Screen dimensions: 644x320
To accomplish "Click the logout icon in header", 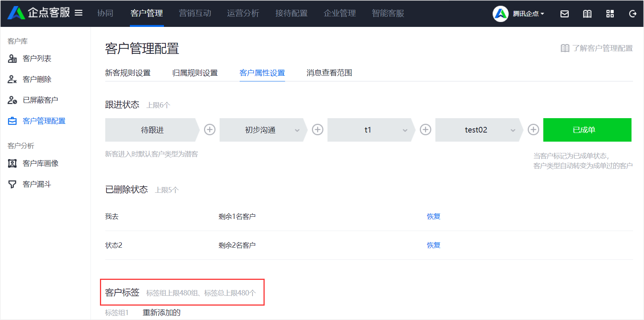I will [633, 14].
